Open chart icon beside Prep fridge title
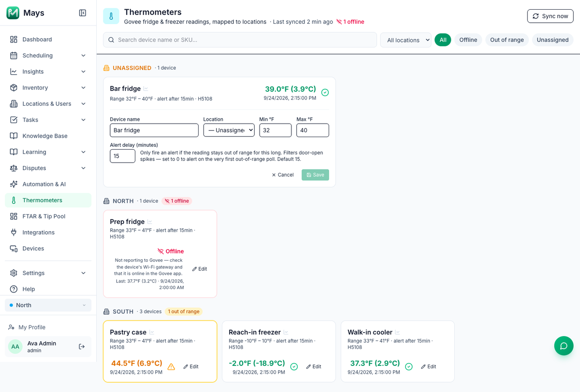580x392 pixels. (150, 222)
